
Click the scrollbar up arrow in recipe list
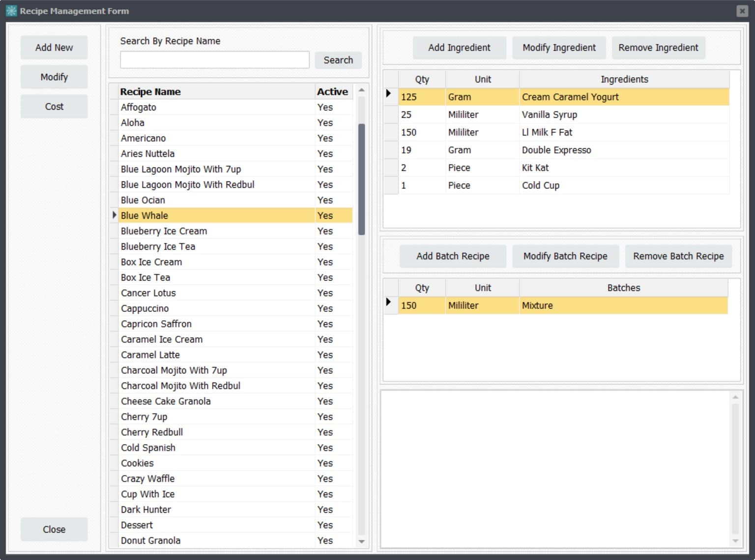pyautogui.click(x=361, y=88)
